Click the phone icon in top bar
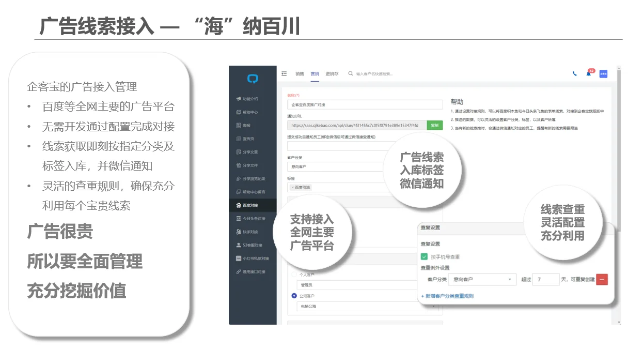Image resolution: width=644 pixels, height=350 pixels. pos(575,73)
